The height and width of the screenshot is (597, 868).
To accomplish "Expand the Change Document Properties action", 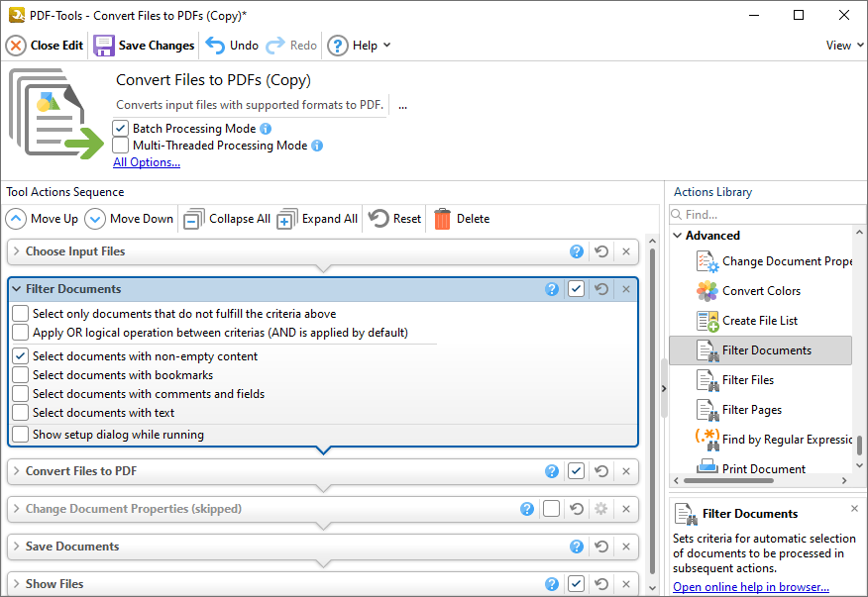I will click(17, 509).
